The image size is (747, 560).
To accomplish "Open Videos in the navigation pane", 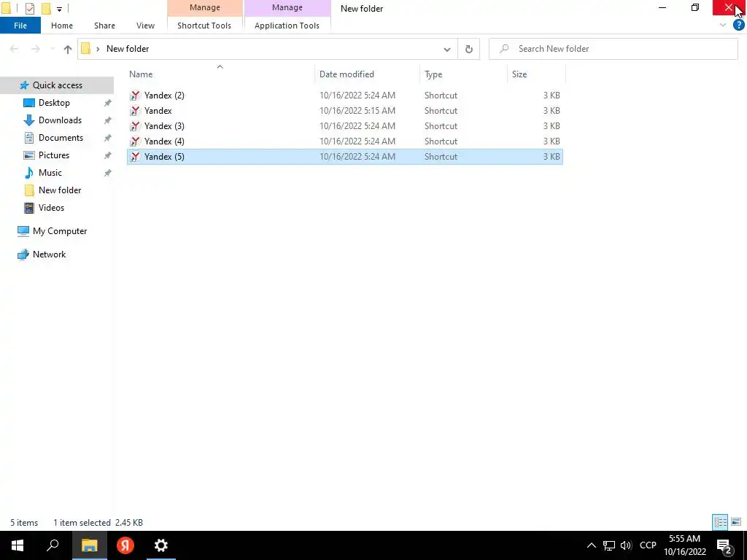I will coord(51,208).
